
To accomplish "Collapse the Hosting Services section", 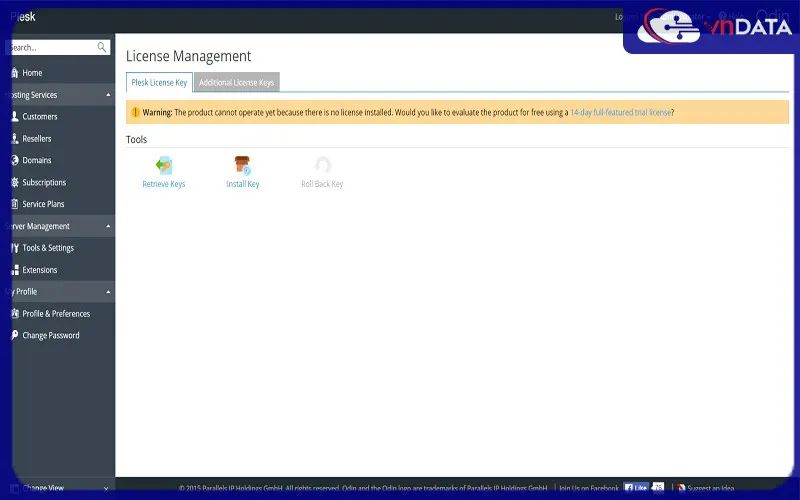I will pos(108,95).
